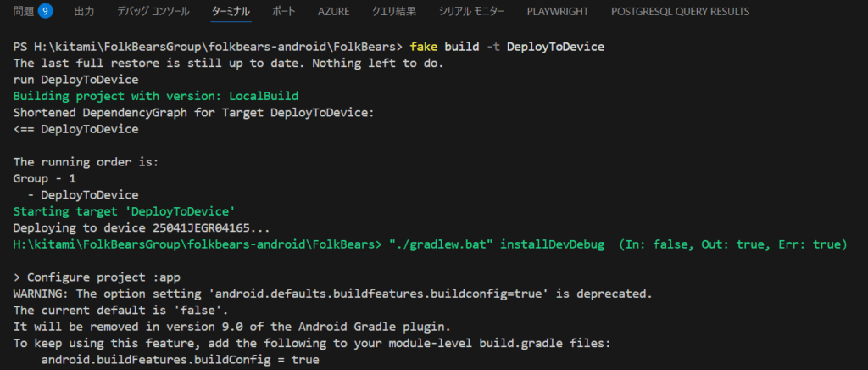Click the green "Starting target 'DeployToDevice'" line
The image size is (868, 370).
[x=123, y=212]
